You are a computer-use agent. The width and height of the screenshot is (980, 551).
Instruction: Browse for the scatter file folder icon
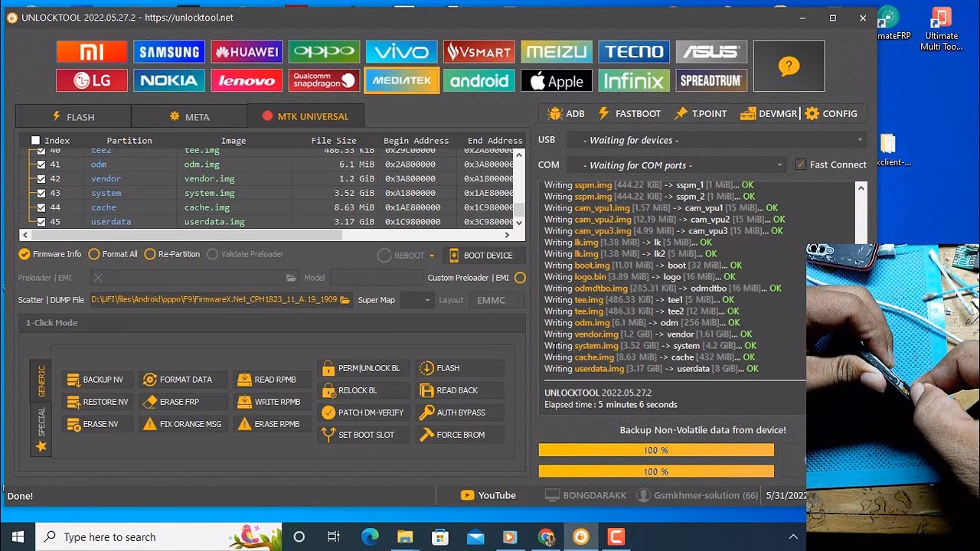(345, 300)
